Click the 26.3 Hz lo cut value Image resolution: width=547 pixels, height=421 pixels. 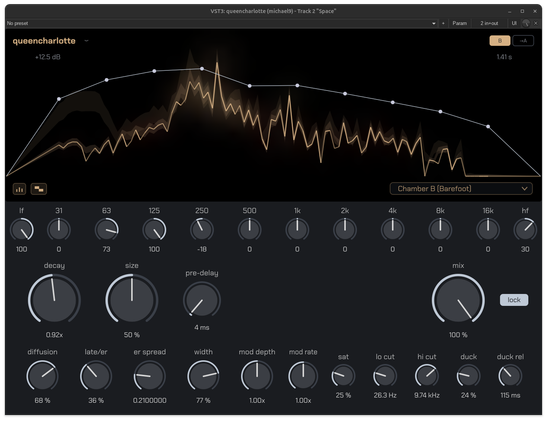pyautogui.click(x=385, y=395)
